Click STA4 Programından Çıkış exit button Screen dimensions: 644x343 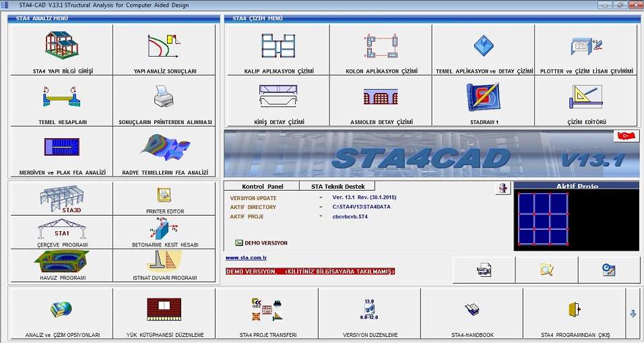574,314
